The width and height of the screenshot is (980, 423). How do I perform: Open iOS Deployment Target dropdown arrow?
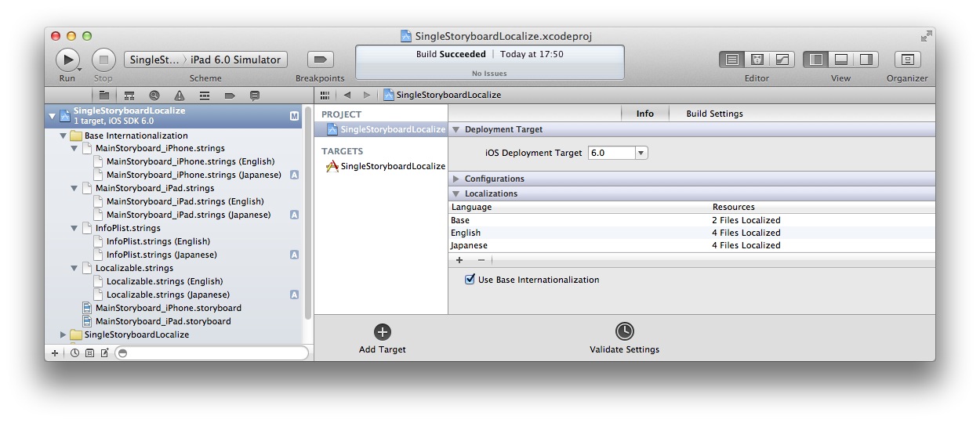tap(641, 154)
